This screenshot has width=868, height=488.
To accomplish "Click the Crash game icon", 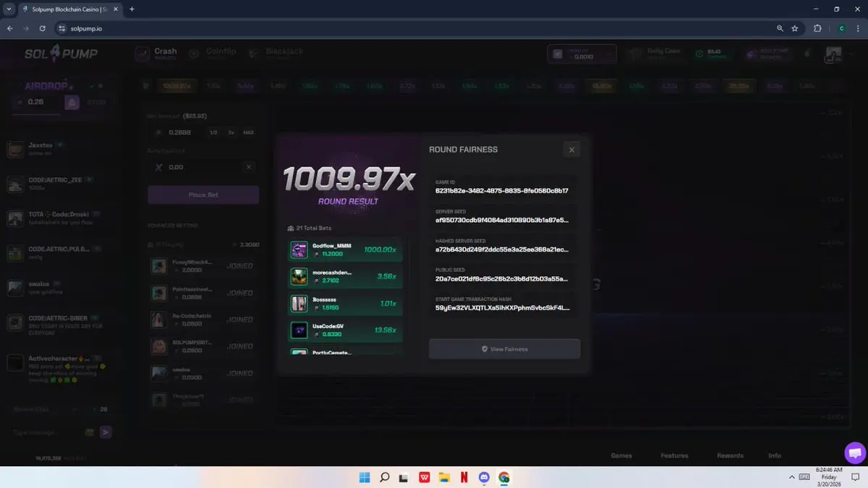I will tap(142, 53).
